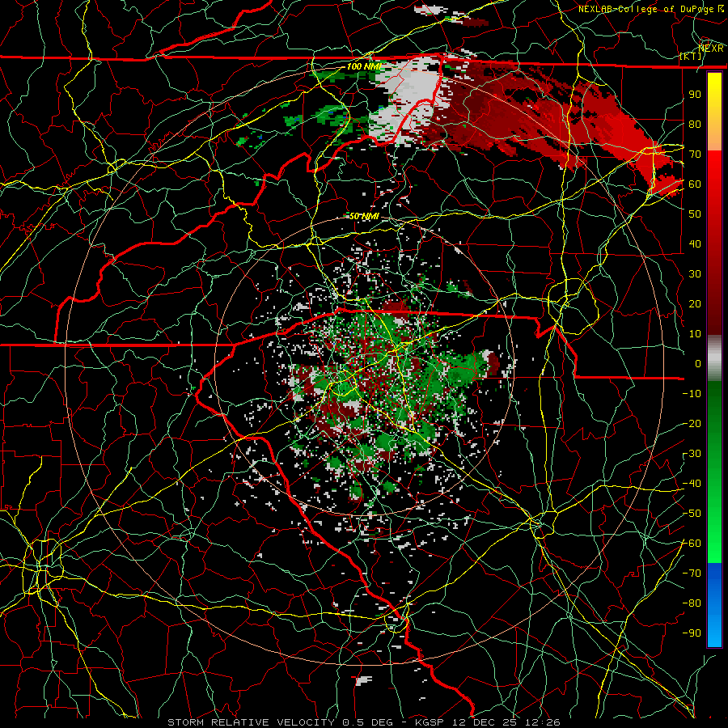Click the -40 value on velocity scale
The height and width of the screenshot is (728, 728).
click(692, 484)
